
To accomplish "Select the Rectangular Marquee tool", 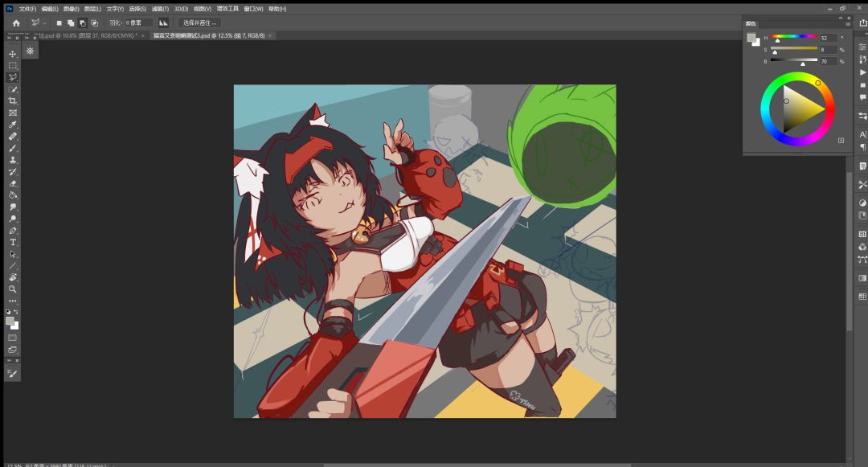I will coord(13,65).
